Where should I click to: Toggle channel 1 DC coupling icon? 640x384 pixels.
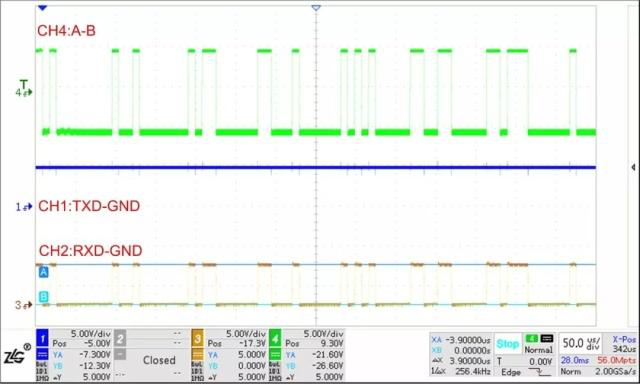[x=42, y=354]
